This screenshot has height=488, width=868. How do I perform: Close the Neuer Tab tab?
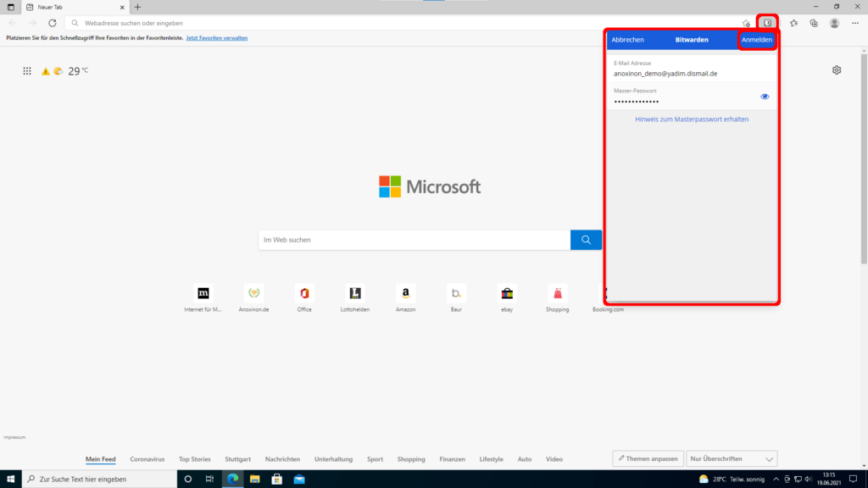(122, 7)
